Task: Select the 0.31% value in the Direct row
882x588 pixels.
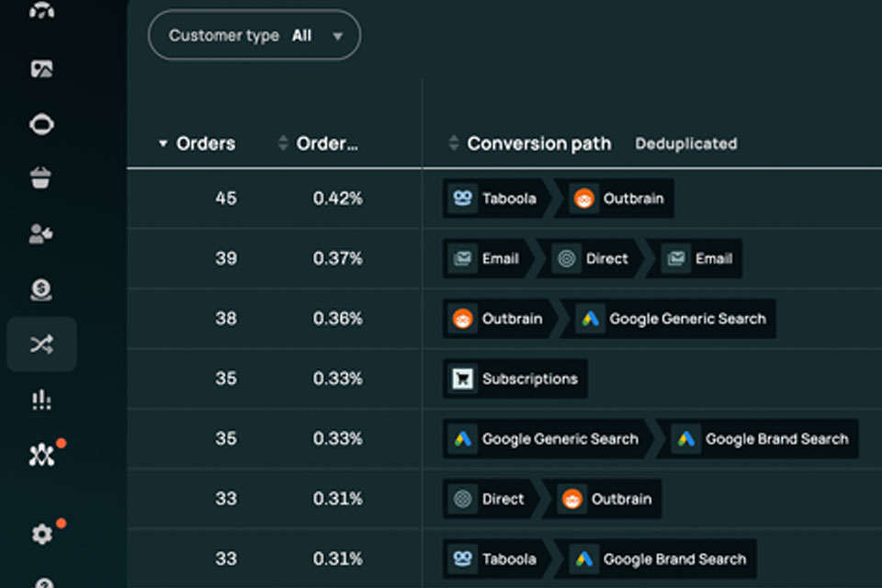Action: click(337, 499)
